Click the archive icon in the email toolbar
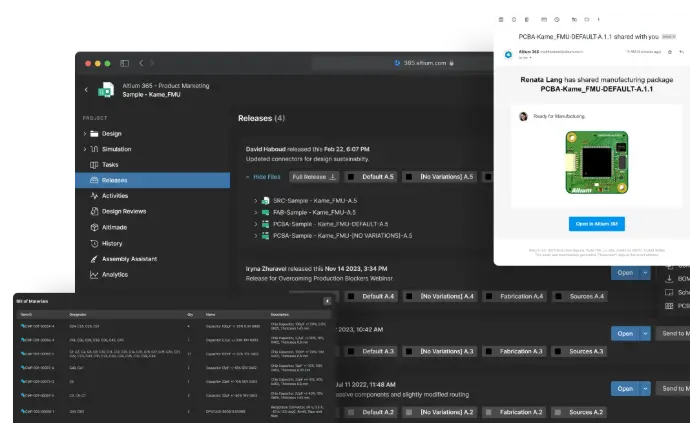 pyautogui.click(x=501, y=19)
